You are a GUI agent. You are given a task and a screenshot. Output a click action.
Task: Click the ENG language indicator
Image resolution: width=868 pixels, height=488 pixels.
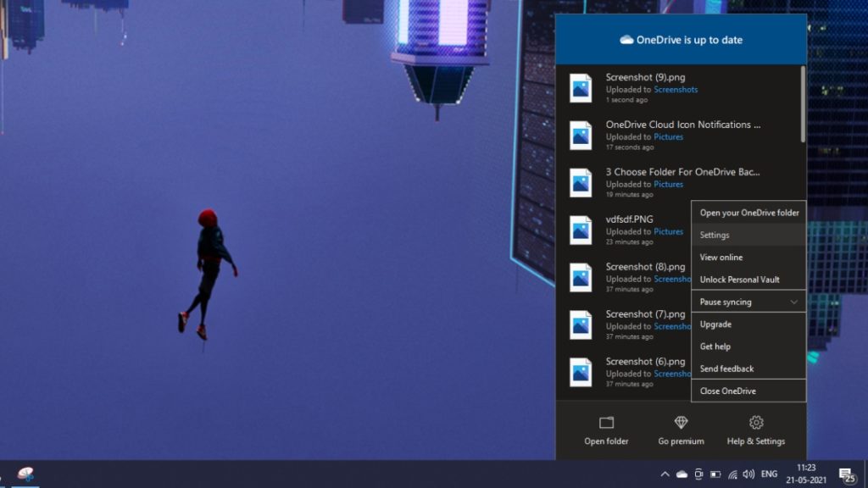click(770, 474)
